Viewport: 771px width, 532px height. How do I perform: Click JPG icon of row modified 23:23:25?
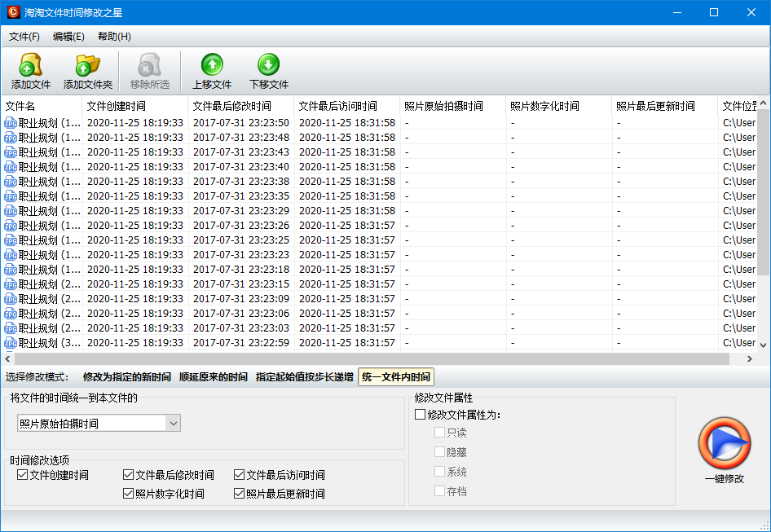(11, 240)
